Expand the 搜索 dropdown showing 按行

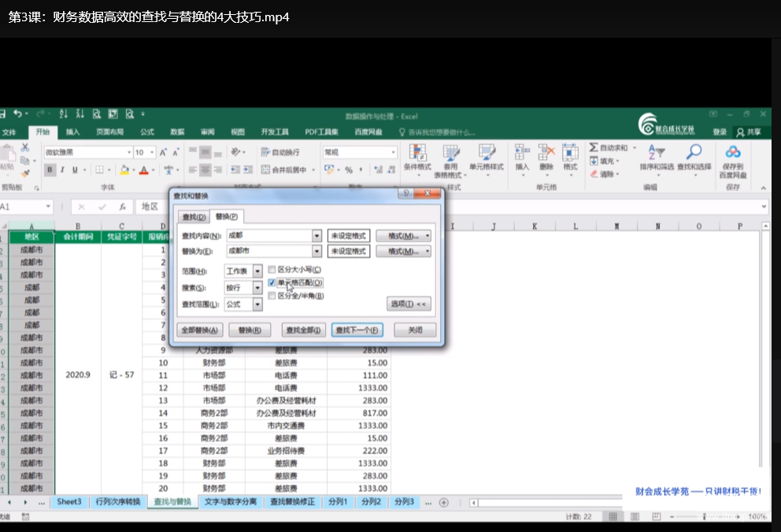point(257,288)
